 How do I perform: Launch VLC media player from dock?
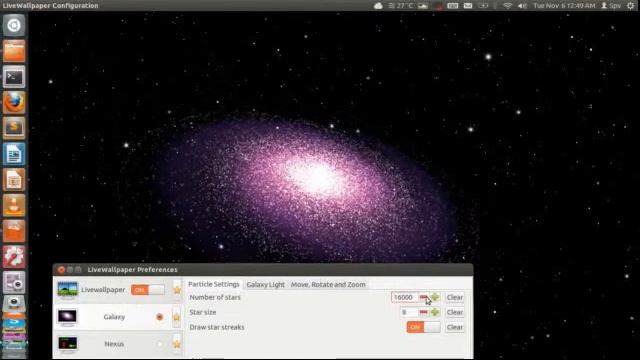14,205
